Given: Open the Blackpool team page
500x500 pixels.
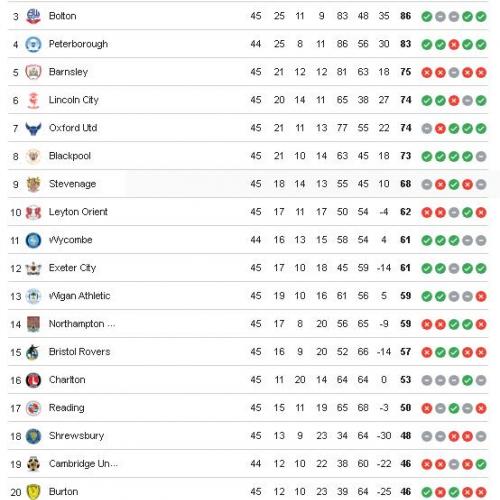Looking at the screenshot, I should click(x=70, y=156).
